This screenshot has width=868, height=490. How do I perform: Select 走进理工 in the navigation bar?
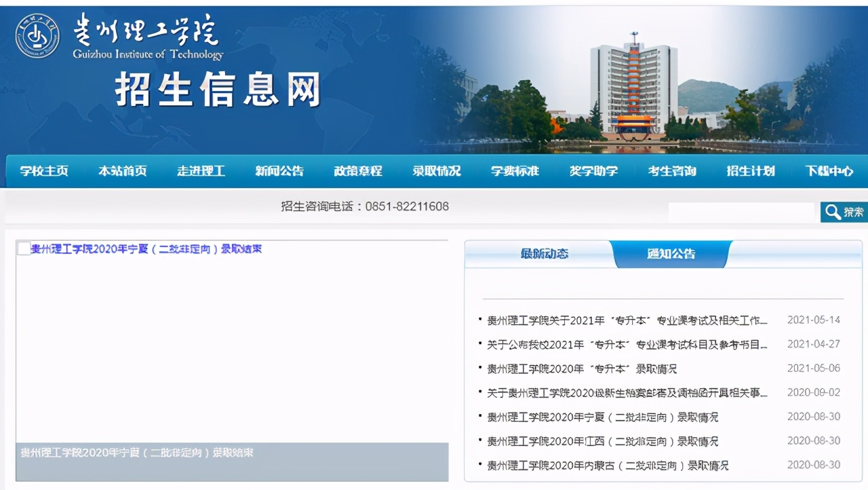pos(201,171)
